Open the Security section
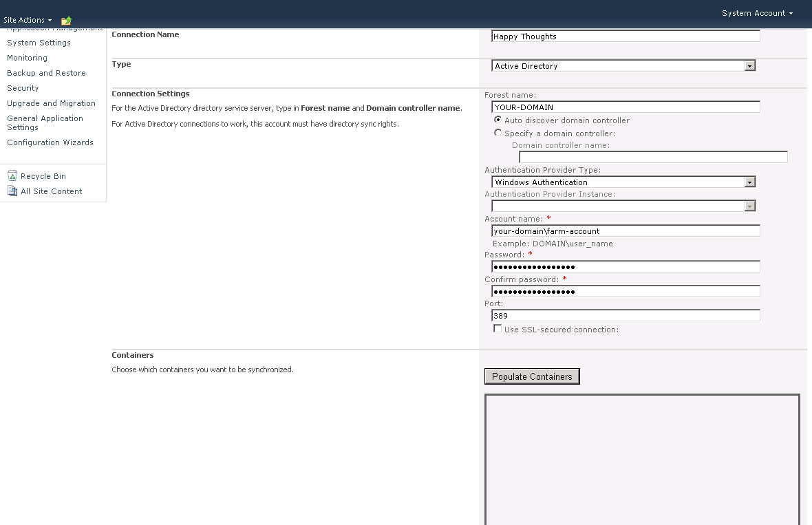812x525 pixels. click(x=23, y=88)
